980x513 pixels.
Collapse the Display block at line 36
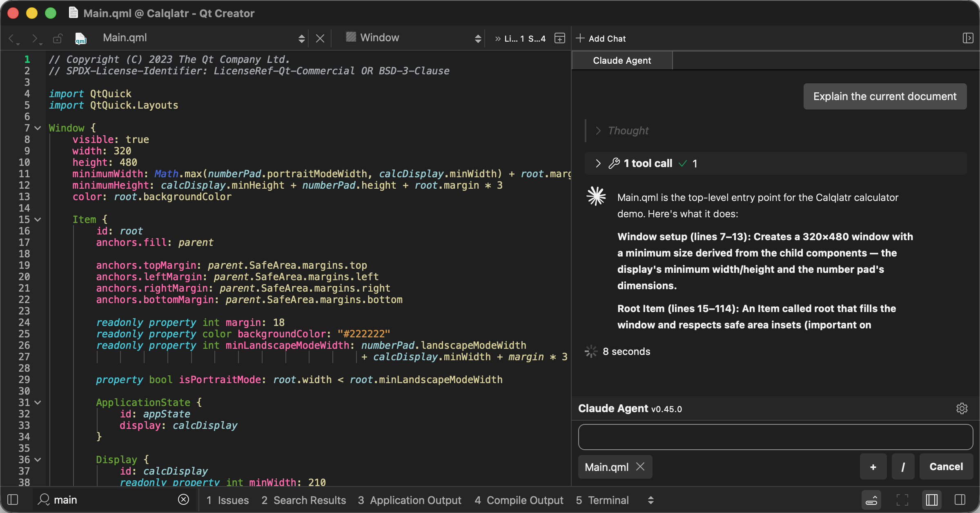[38, 459]
